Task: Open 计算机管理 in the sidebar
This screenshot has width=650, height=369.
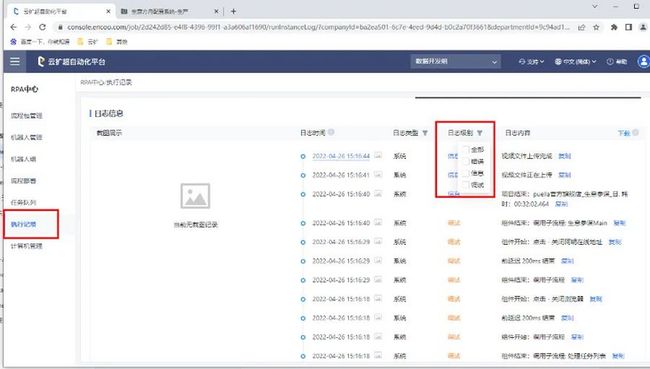Action: click(27, 246)
